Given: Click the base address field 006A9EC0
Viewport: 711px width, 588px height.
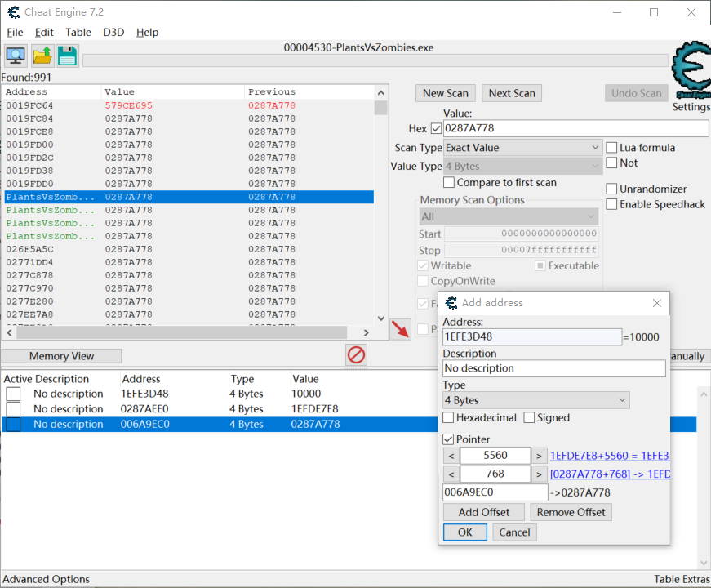Looking at the screenshot, I should click(x=495, y=492).
